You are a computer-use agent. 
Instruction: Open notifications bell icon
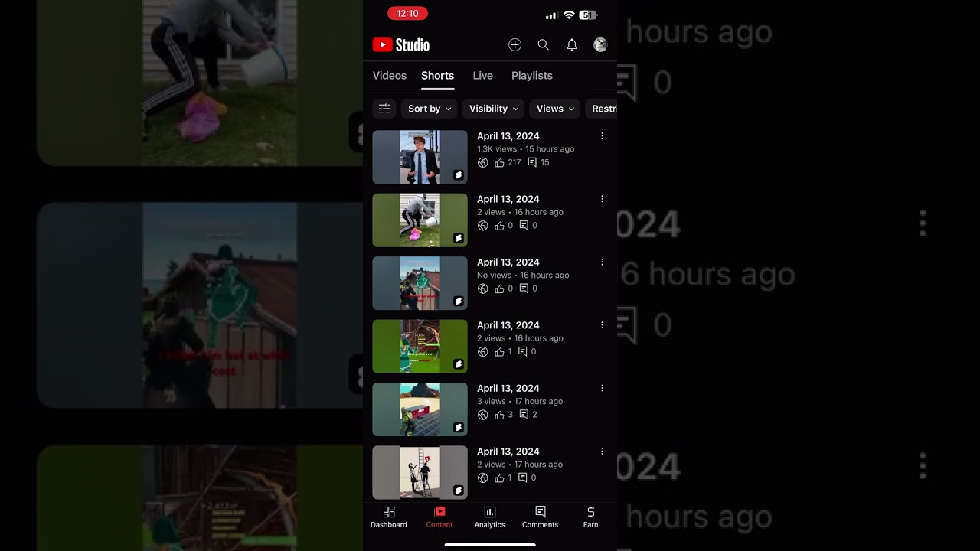(x=571, y=45)
